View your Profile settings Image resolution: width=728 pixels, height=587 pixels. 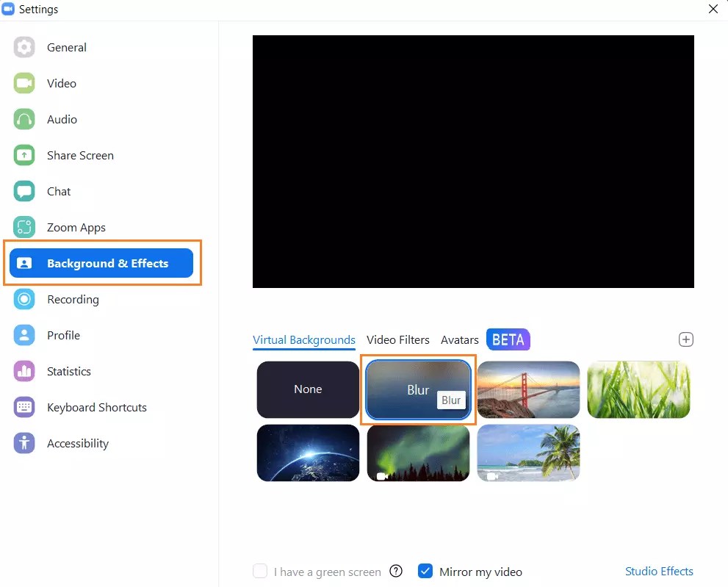coord(62,335)
